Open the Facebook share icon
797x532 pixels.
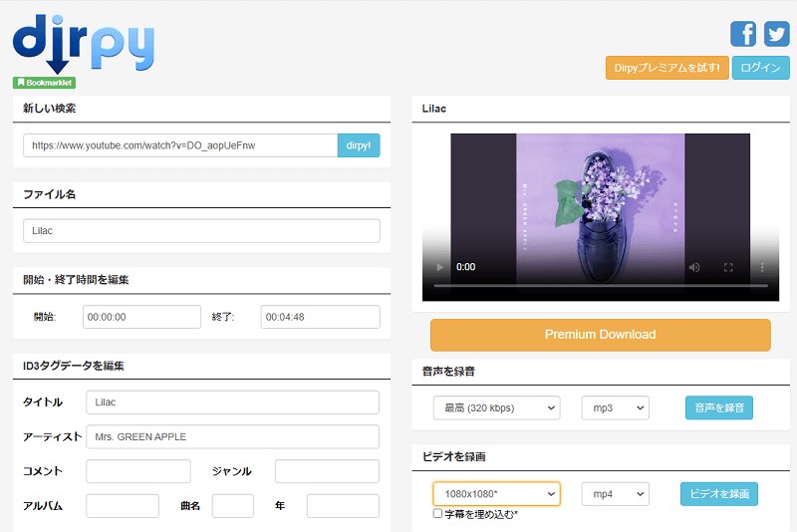pyautogui.click(x=743, y=34)
